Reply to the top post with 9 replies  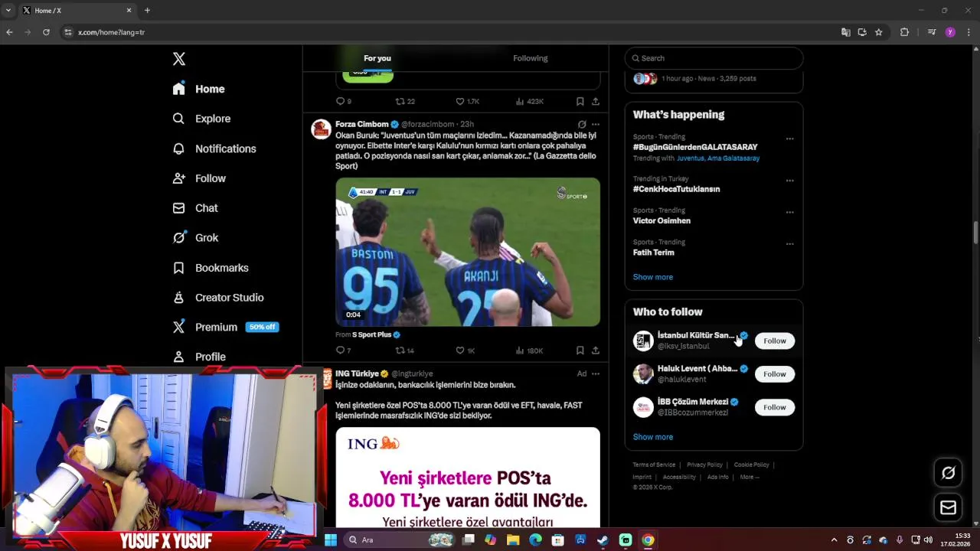click(x=343, y=101)
